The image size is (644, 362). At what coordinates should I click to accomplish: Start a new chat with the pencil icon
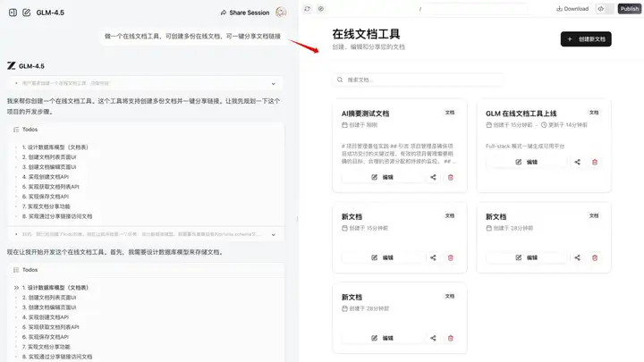pyautogui.click(x=26, y=13)
